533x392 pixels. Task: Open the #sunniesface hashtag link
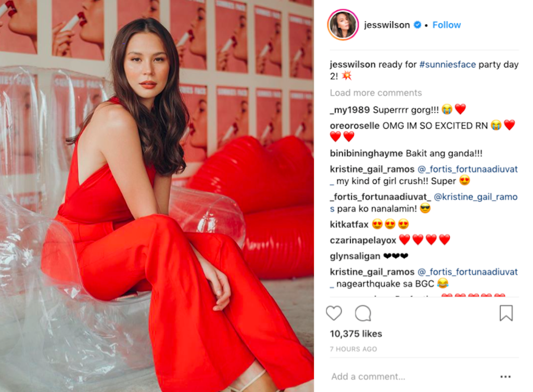click(447, 64)
